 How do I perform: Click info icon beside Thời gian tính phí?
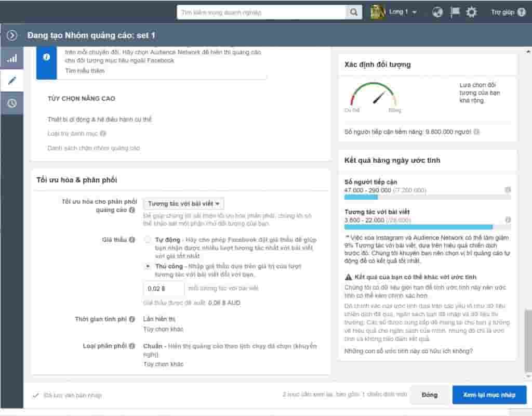(132, 319)
